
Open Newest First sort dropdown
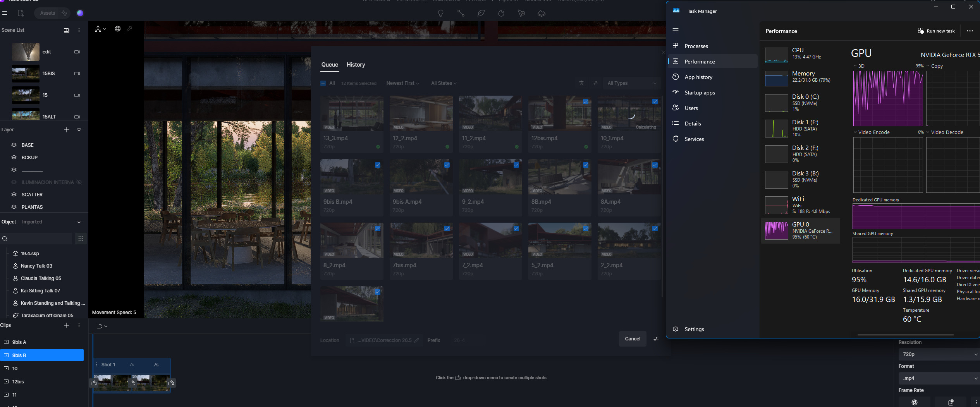point(402,83)
